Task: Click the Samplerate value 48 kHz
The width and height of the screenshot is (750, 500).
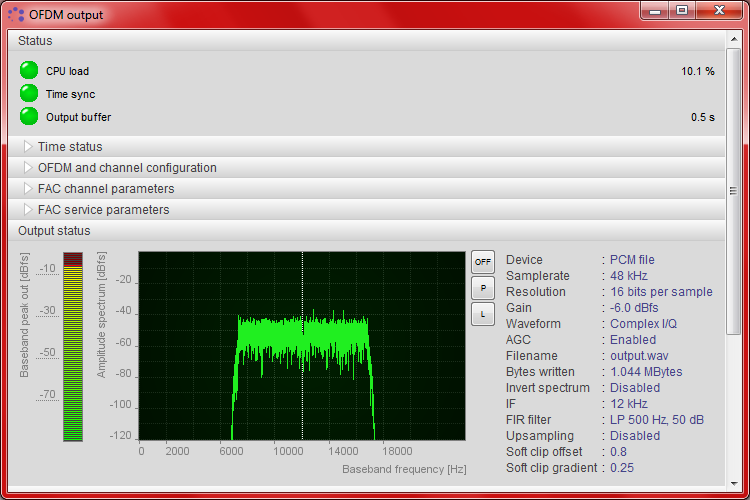Action: (x=629, y=276)
